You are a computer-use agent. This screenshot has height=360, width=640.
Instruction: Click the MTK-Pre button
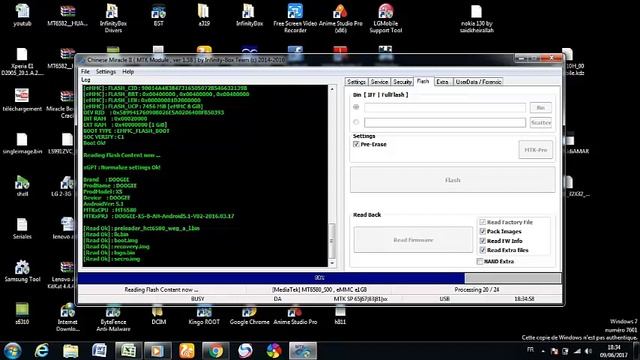[x=536, y=150]
